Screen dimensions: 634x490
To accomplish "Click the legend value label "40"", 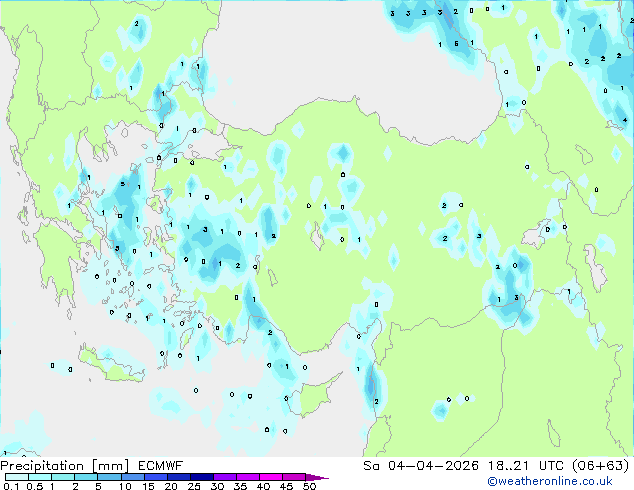I will pos(263,486).
